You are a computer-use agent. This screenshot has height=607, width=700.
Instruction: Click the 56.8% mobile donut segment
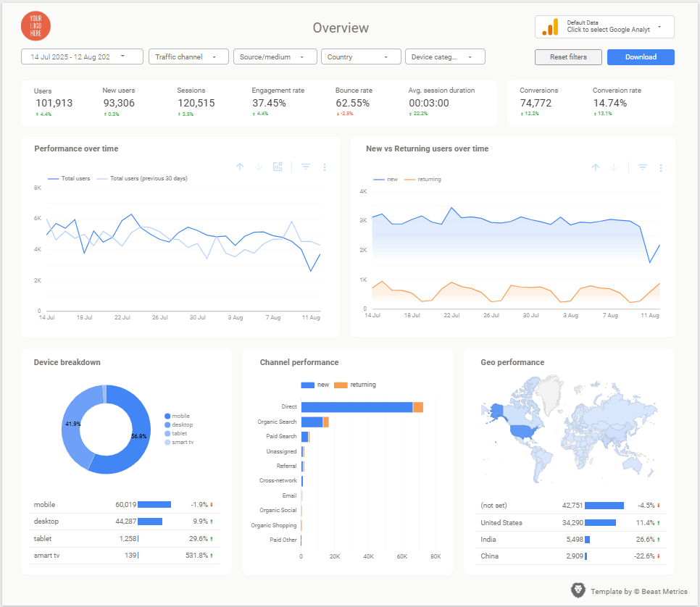click(139, 435)
